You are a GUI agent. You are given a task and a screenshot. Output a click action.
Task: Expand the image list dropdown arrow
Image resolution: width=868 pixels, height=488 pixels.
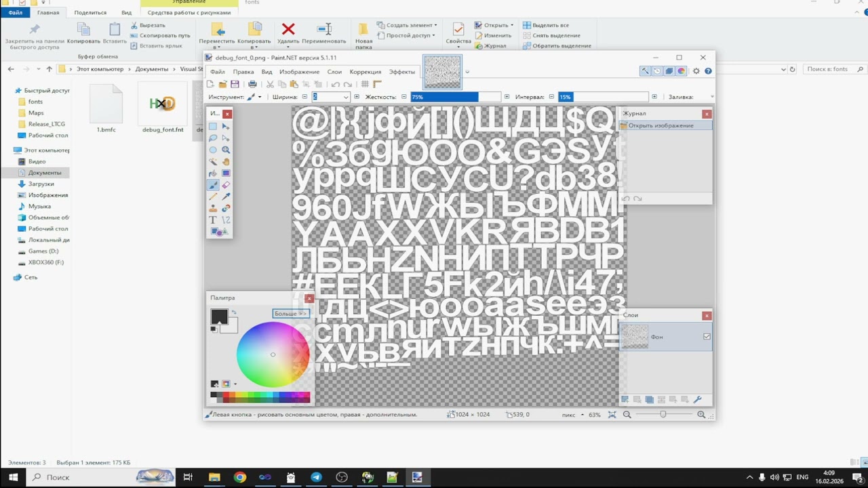click(467, 72)
